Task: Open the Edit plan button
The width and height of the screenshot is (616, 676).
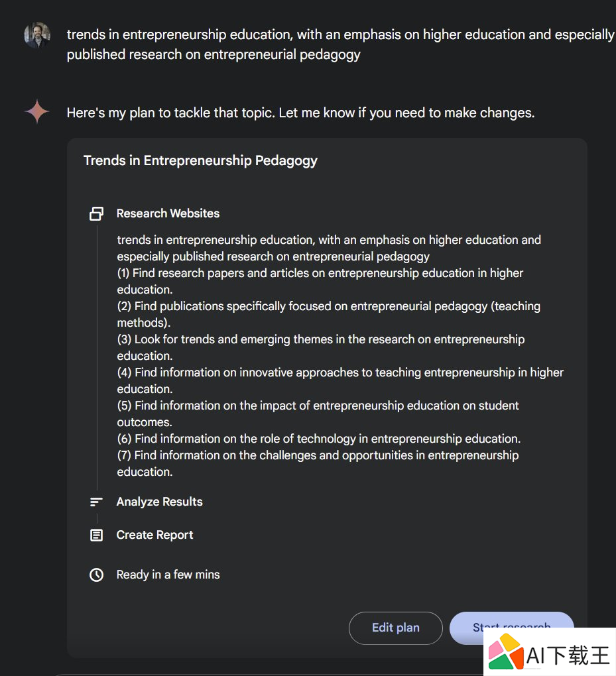Action: [x=396, y=628]
